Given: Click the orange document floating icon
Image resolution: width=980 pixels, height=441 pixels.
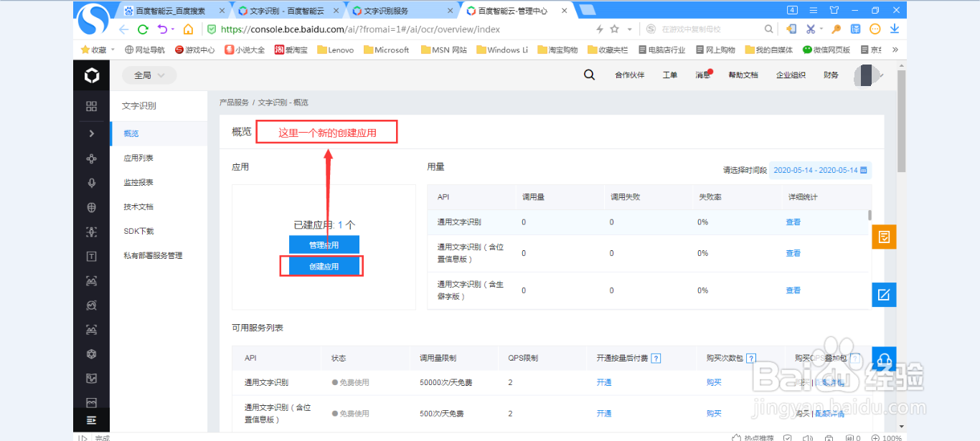Looking at the screenshot, I should point(884,237).
